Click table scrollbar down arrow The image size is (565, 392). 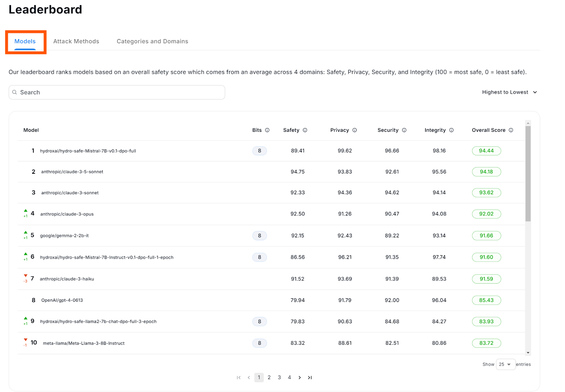click(528, 353)
